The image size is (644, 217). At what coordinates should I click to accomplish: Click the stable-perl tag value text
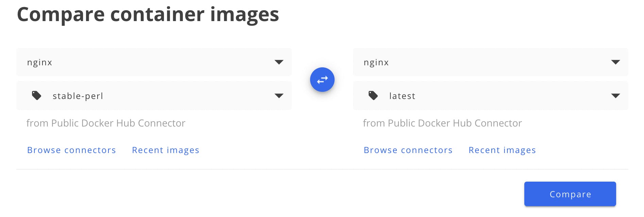78,96
